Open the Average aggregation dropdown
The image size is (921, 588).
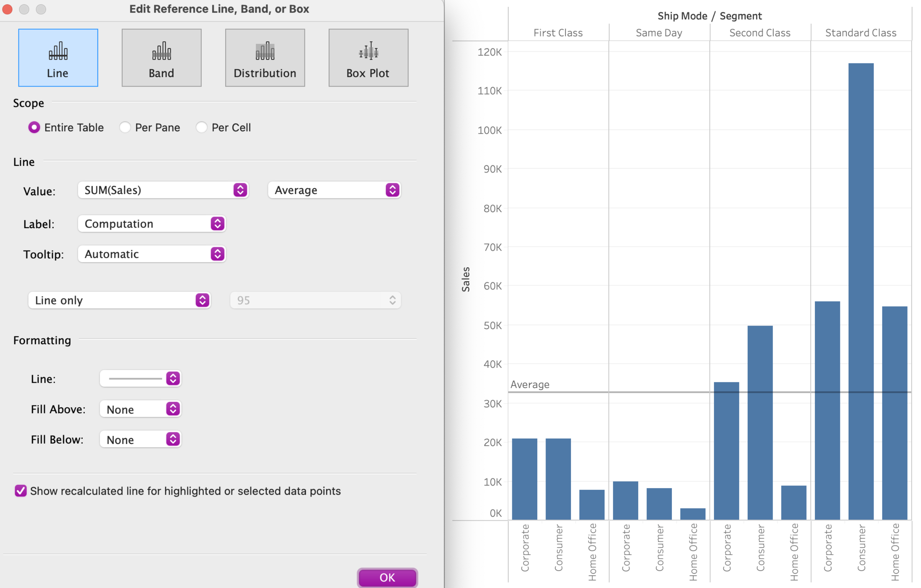point(334,190)
